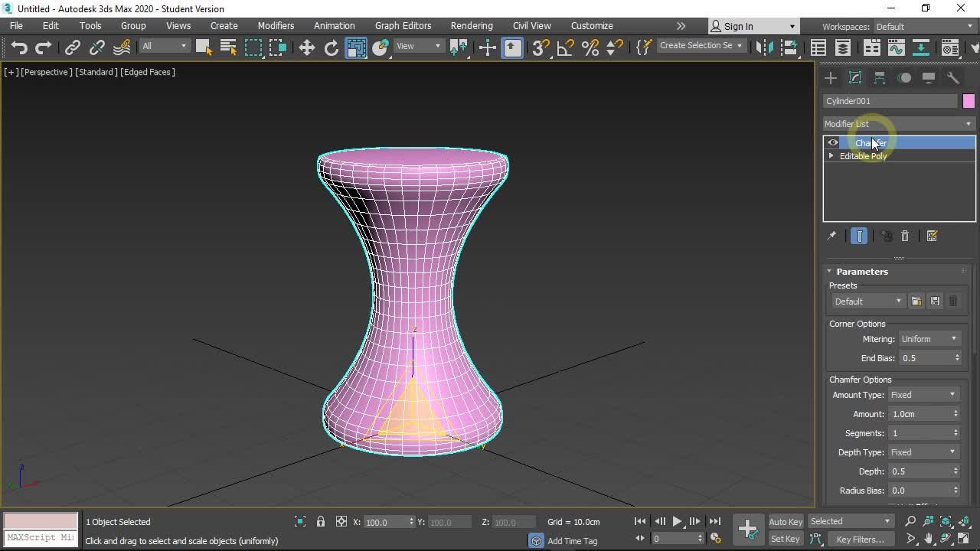Hide the Chamfer modifier using eye icon
Screen dimensions: 980x551
(832, 143)
